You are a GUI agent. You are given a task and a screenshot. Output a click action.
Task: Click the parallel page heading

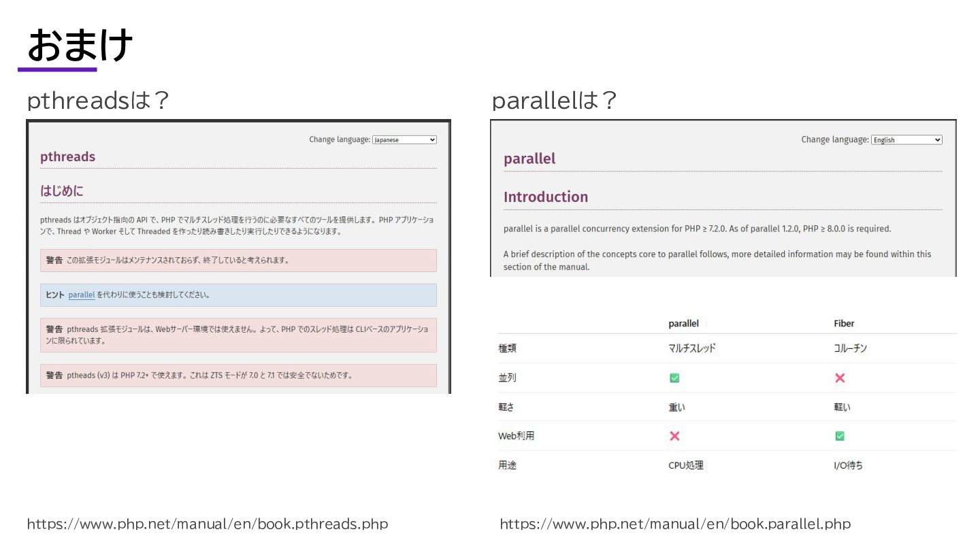[x=529, y=158]
